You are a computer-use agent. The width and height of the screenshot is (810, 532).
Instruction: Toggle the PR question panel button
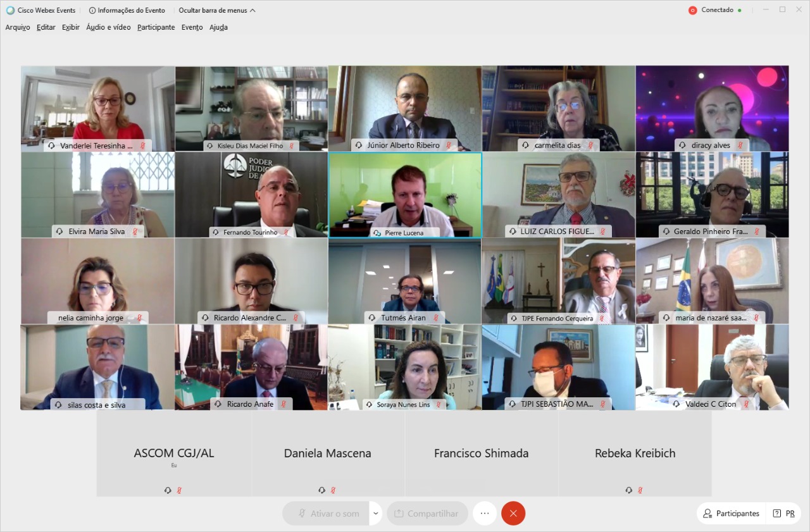point(783,514)
